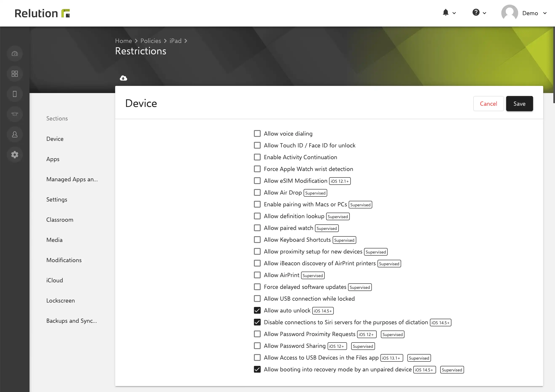Select the Modifications section
Screen dimensions: 555x392
(64, 260)
